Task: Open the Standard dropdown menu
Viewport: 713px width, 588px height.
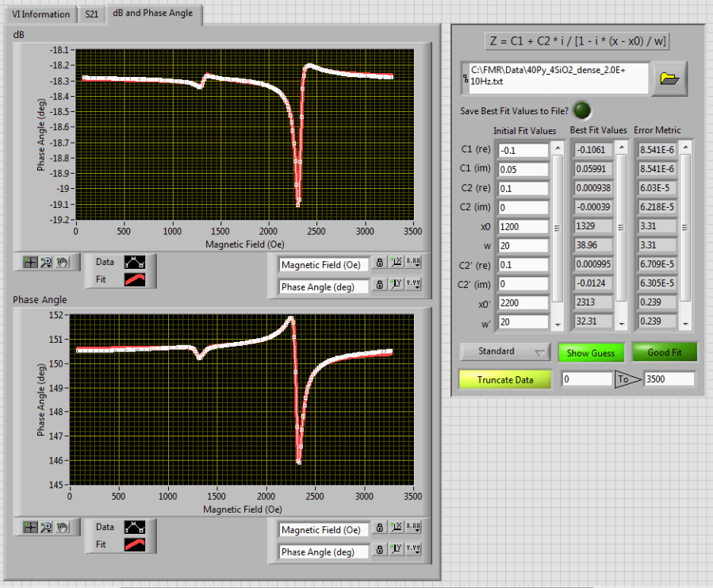Action: pyautogui.click(x=504, y=352)
